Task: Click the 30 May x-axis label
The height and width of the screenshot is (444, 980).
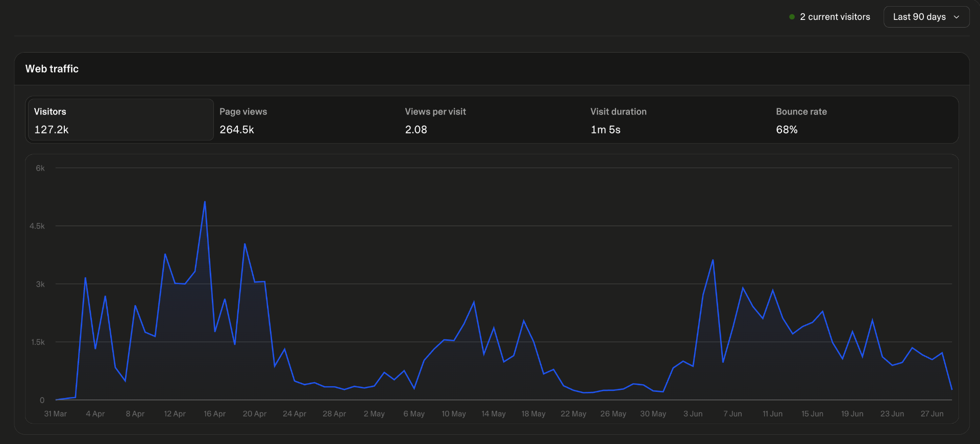Action: 653,414
